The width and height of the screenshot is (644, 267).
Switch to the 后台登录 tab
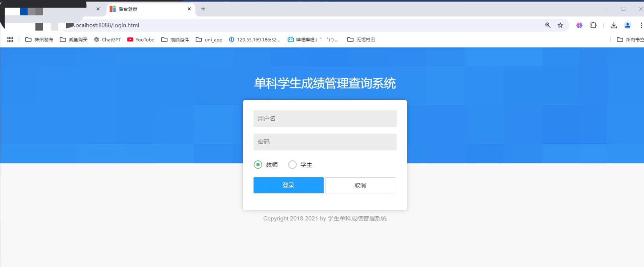pos(146,9)
